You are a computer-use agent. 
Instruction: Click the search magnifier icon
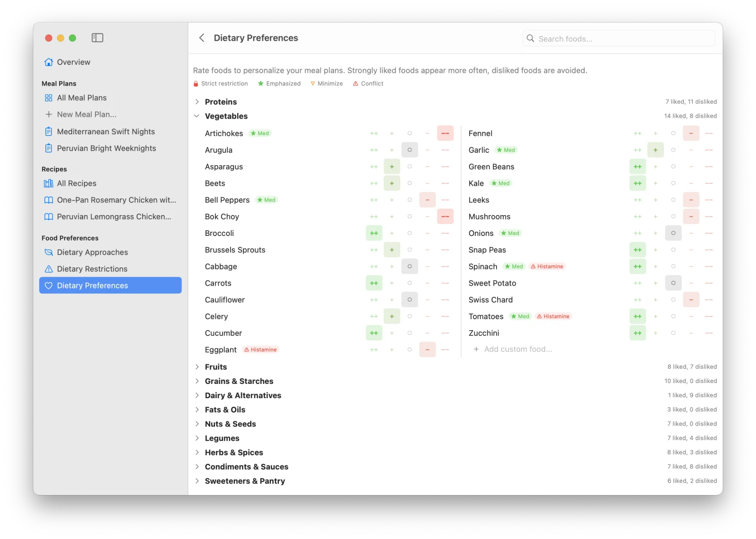coord(531,38)
